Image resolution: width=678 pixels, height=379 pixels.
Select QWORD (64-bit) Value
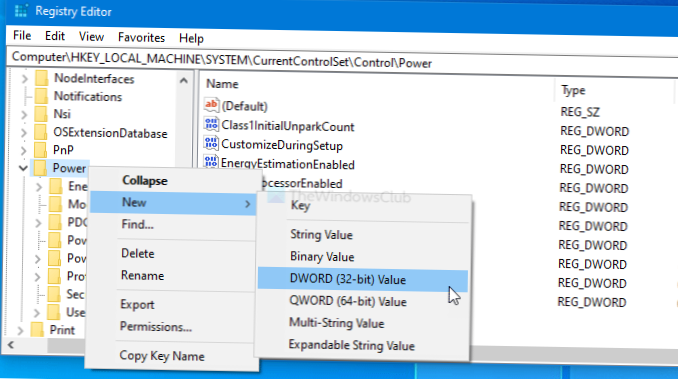(x=348, y=301)
